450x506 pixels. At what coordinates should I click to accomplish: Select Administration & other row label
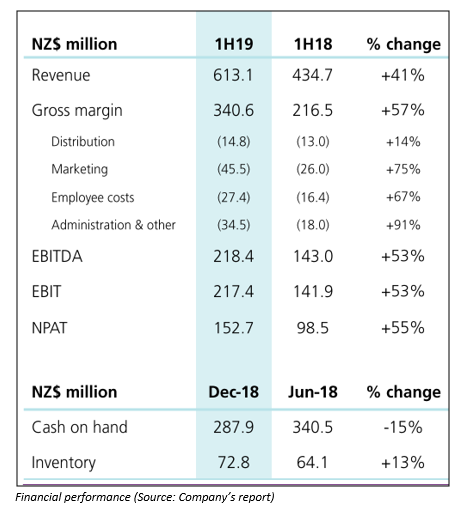tap(113, 225)
